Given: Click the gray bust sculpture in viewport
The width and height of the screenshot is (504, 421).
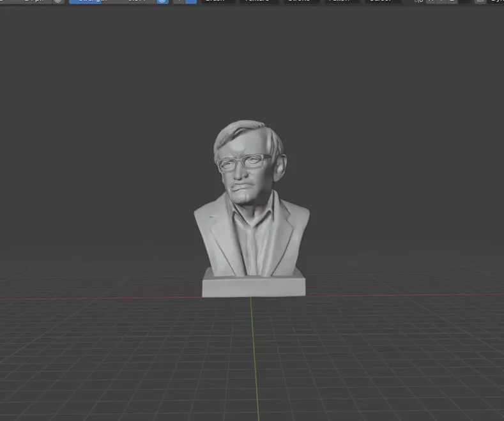Looking at the screenshot, I should pyautogui.click(x=252, y=209).
